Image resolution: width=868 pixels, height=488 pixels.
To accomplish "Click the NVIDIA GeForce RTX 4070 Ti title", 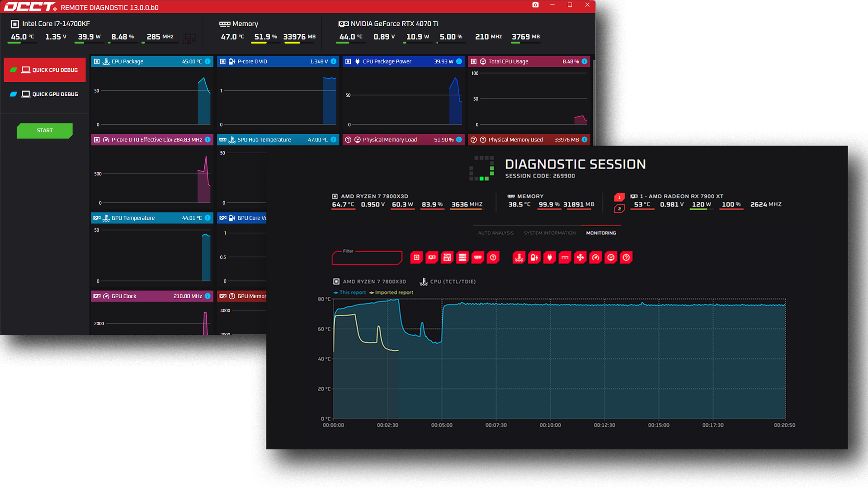I will coord(395,23).
